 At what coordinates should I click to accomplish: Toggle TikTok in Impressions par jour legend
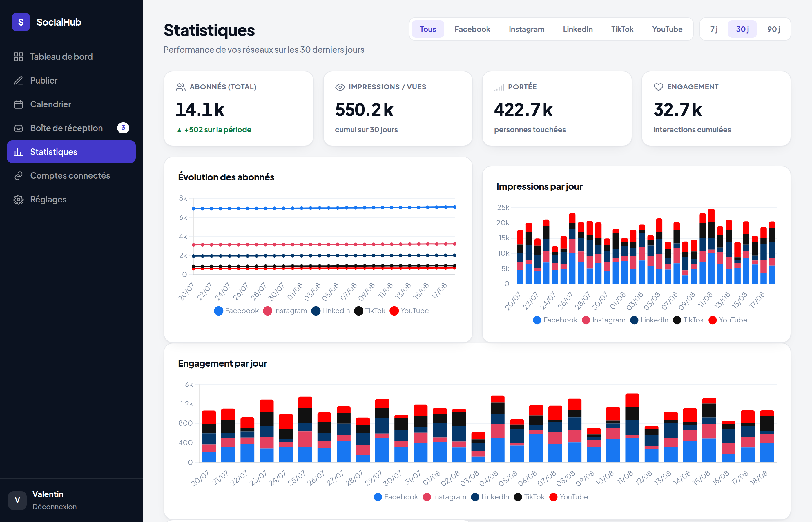click(688, 320)
